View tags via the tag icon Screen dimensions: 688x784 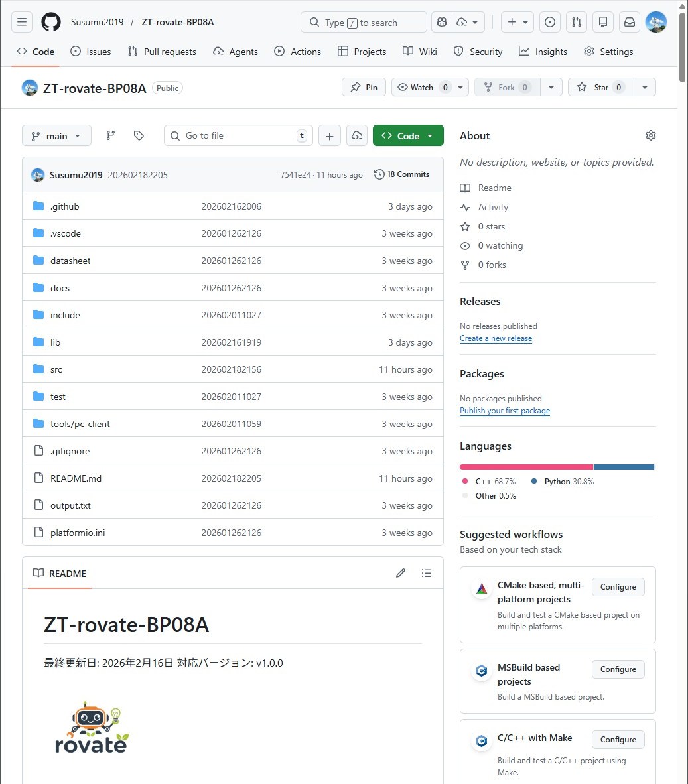click(x=139, y=135)
